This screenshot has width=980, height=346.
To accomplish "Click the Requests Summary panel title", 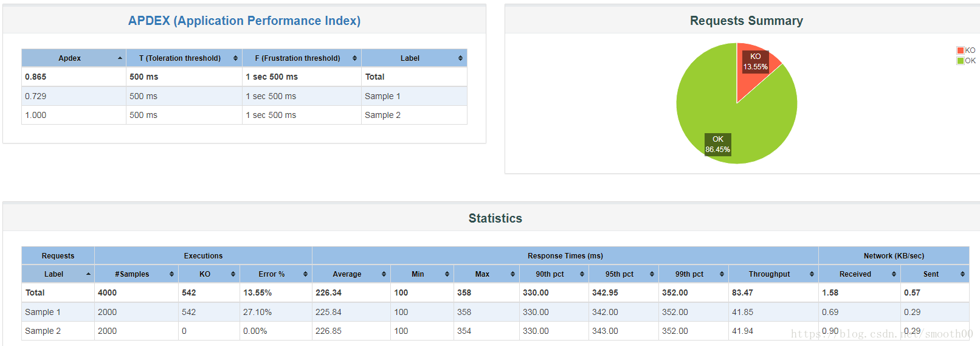I will [747, 21].
